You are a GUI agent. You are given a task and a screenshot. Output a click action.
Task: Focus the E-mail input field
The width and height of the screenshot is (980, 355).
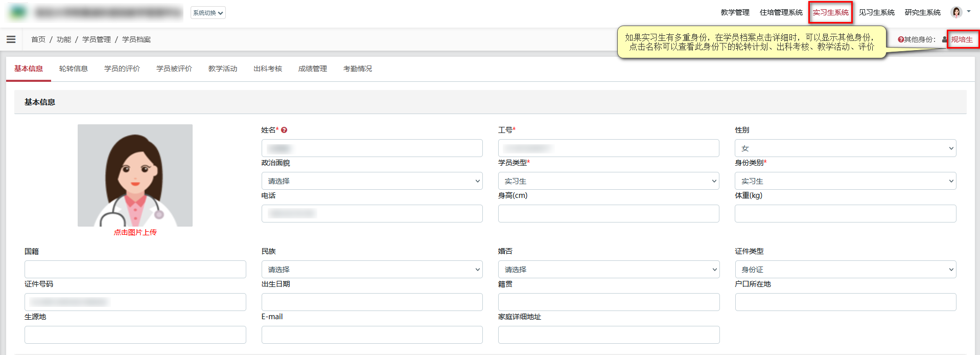click(372, 335)
